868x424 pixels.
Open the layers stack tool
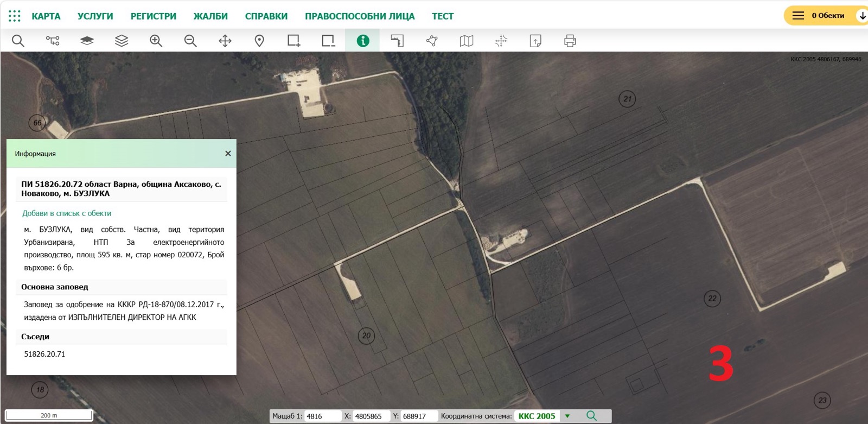click(122, 41)
